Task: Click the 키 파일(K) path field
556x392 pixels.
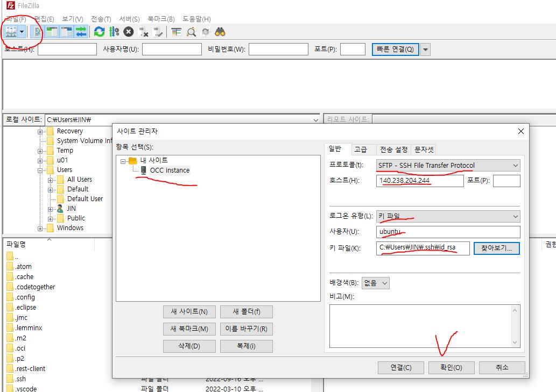Action: point(423,248)
